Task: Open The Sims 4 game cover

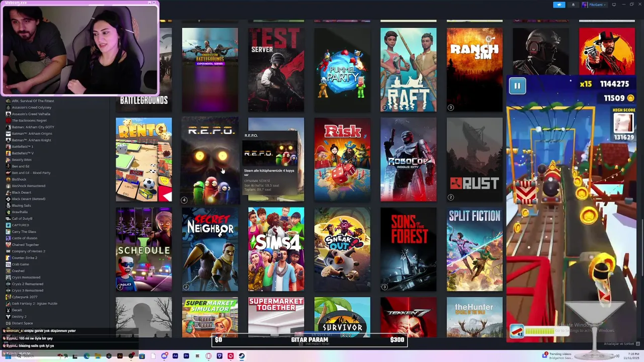Action: [x=276, y=249]
